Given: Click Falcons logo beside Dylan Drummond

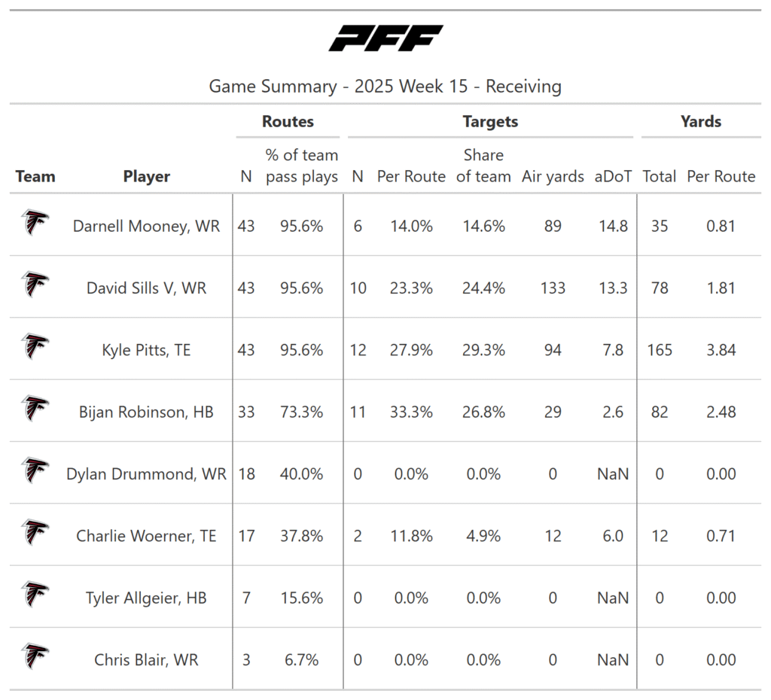Looking at the screenshot, I should coord(35,472).
